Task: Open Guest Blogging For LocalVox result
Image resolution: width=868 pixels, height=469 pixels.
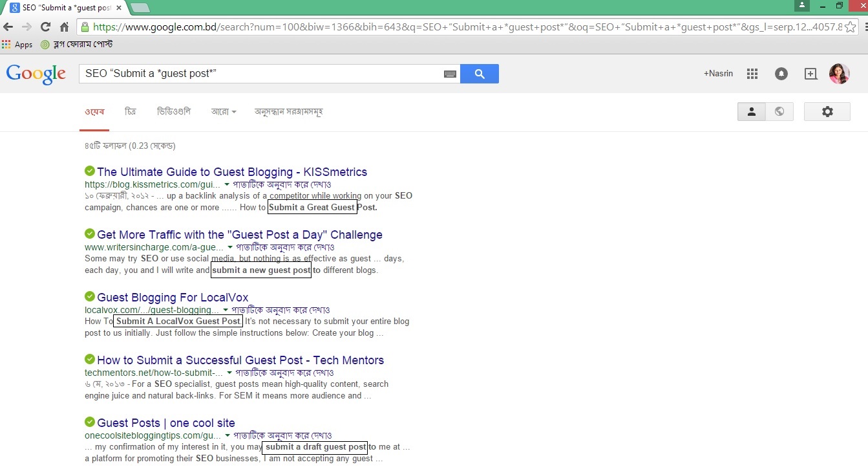Action: (x=173, y=298)
